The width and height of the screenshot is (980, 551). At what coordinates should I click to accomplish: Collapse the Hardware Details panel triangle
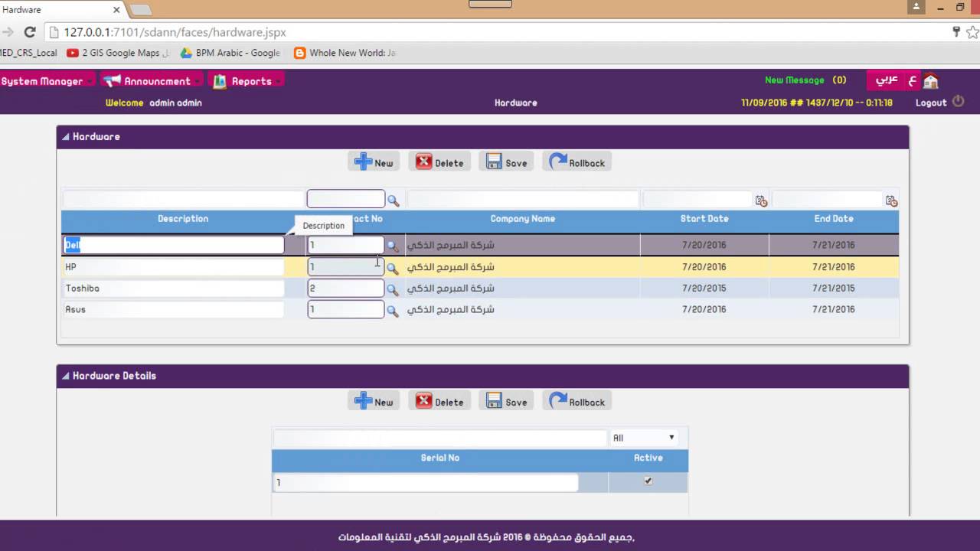66,377
